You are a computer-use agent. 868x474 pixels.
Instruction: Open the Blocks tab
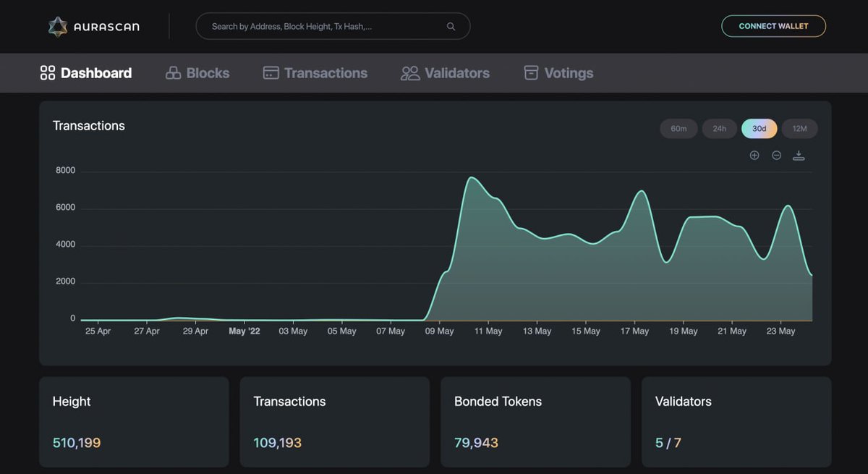click(x=197, y=73)
